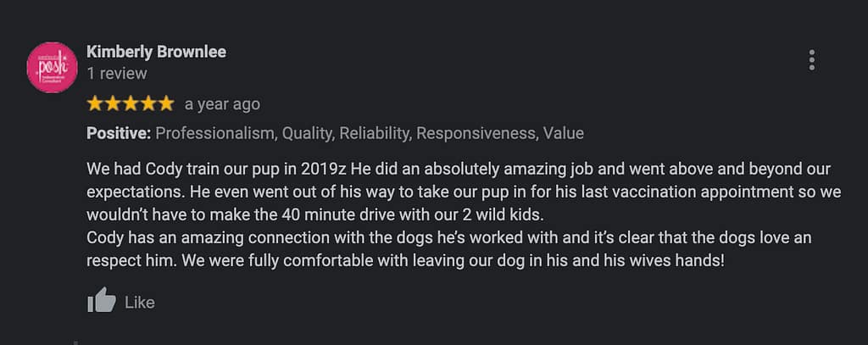Click the "1 review" count text
This screenshot has width=868, height=345.
click(117, 74)
